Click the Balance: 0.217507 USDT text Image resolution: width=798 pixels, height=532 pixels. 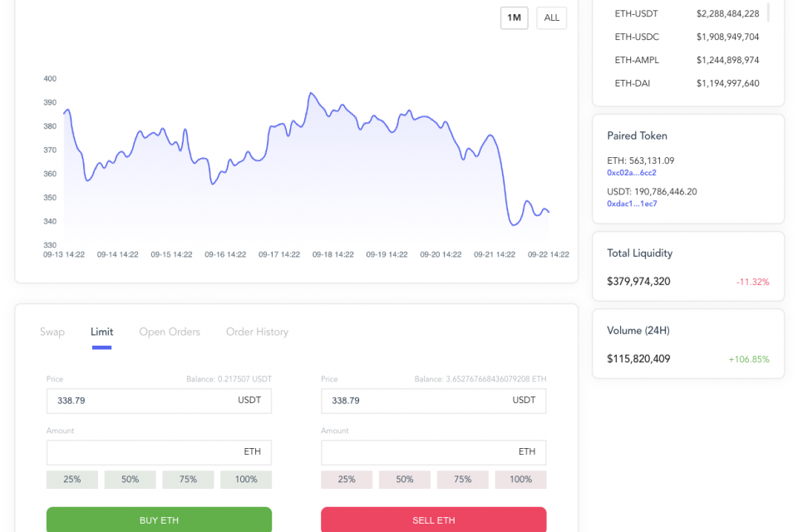(x=229, y=379)
